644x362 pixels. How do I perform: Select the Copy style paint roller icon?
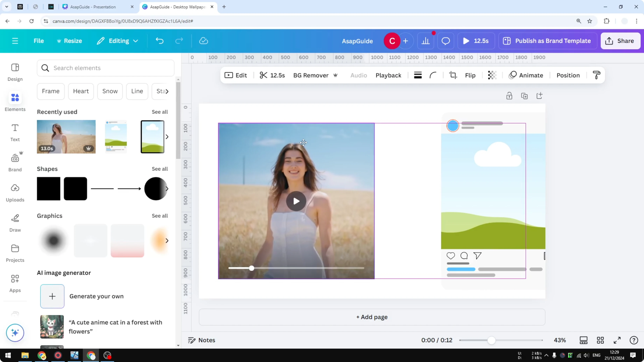[x=597, y=75]
